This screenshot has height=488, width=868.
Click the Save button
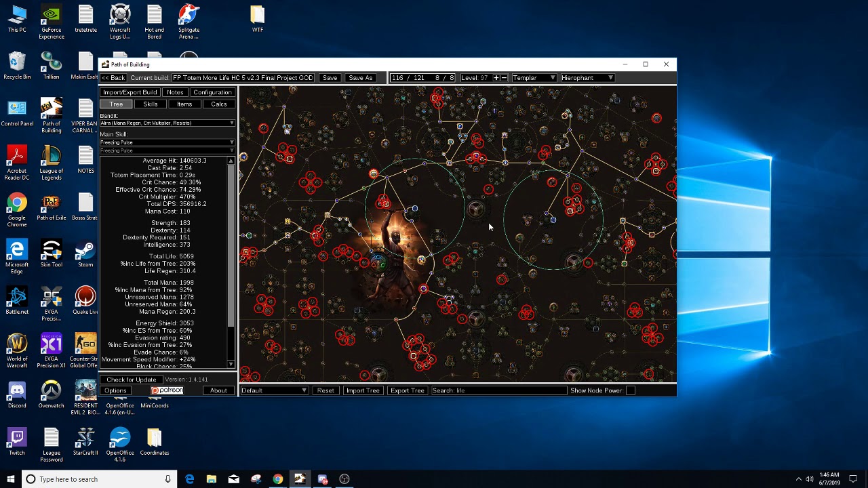coord(330,78)
